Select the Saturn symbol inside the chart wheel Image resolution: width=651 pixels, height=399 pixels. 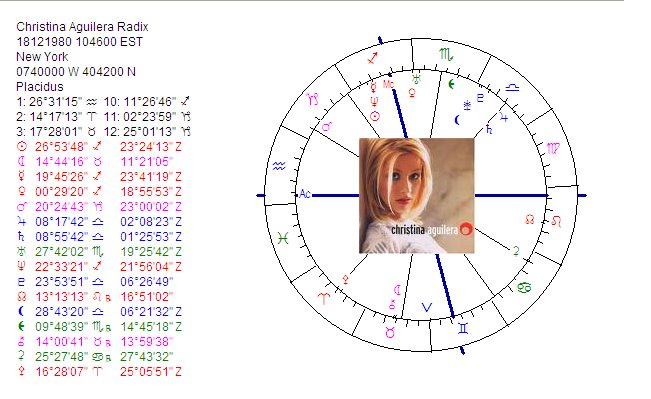click(489, 130)
